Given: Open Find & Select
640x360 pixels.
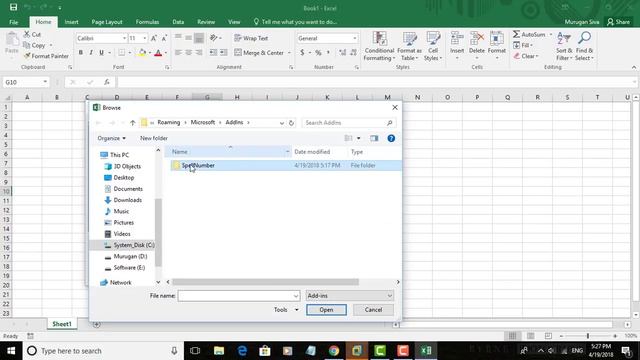Looking at the screenshot, I should click(584, 46).
